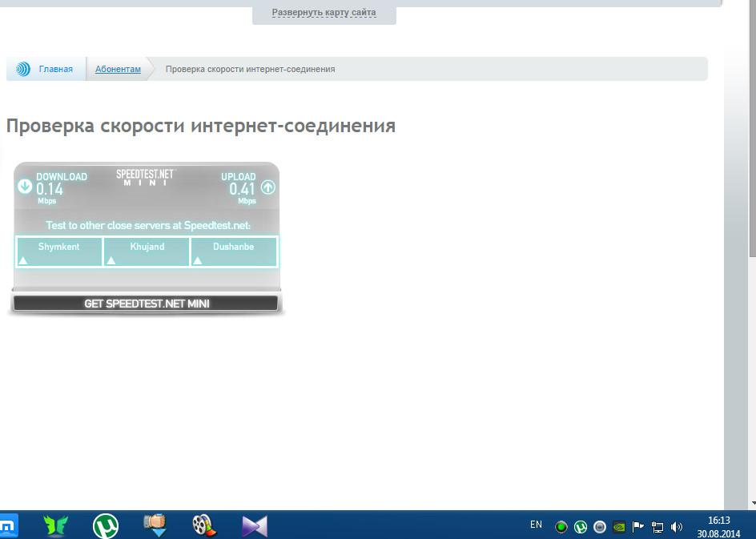Click the text Test to other close servers

(148, 225)
